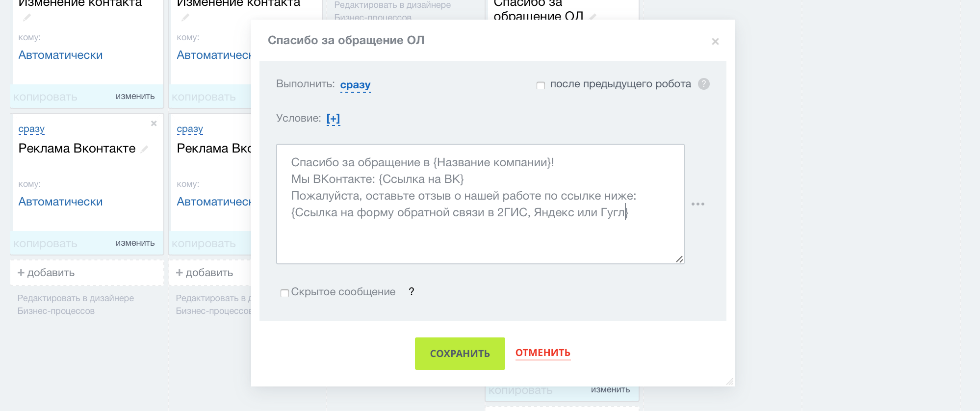Click the pencil icon beside first-column Реклама Вконтакте
Image resolution: width=980 pixels, height=411 pixels.
coord(144,149)
